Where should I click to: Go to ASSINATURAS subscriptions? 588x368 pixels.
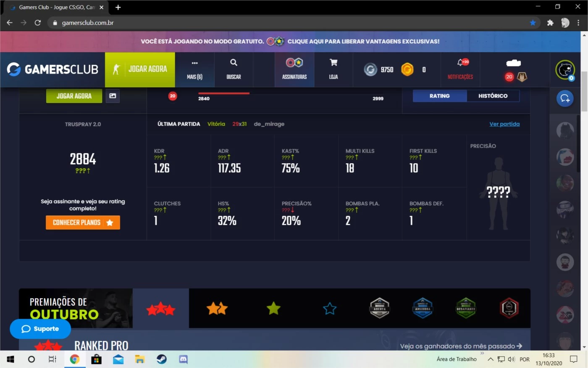pyautogui.click(x=294, y=69)
